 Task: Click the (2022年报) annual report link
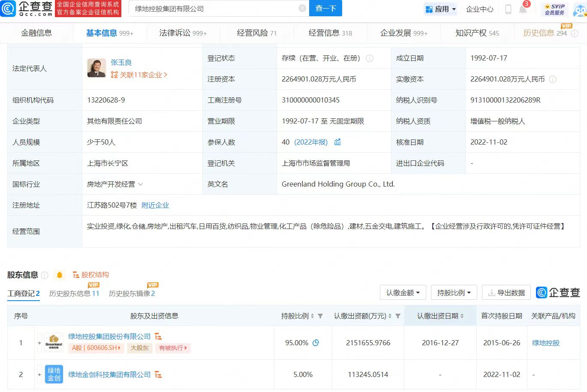311,142
